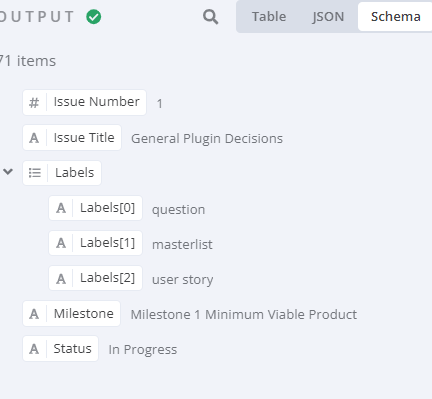Switch to the Table view tab
The image size is (432, 399).
(269, 17)
